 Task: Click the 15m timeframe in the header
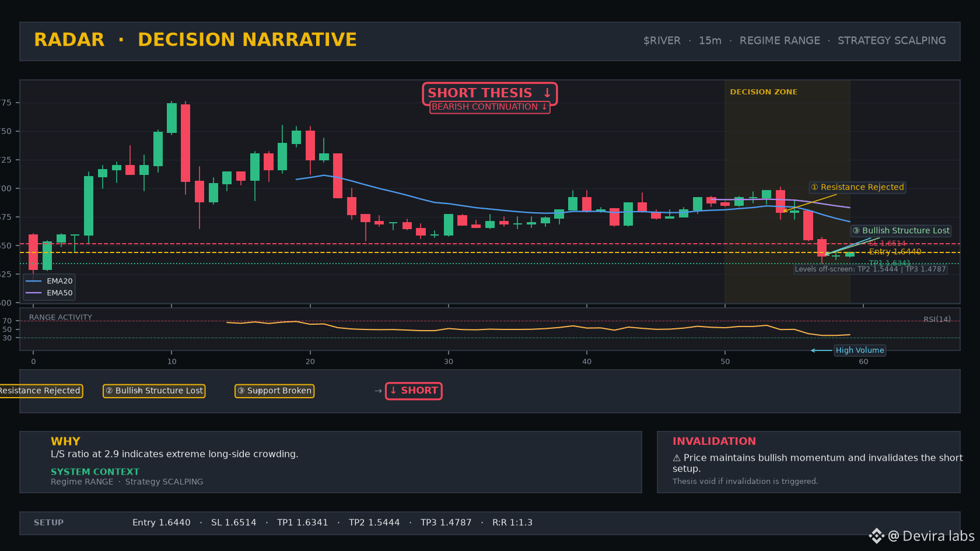710,41
